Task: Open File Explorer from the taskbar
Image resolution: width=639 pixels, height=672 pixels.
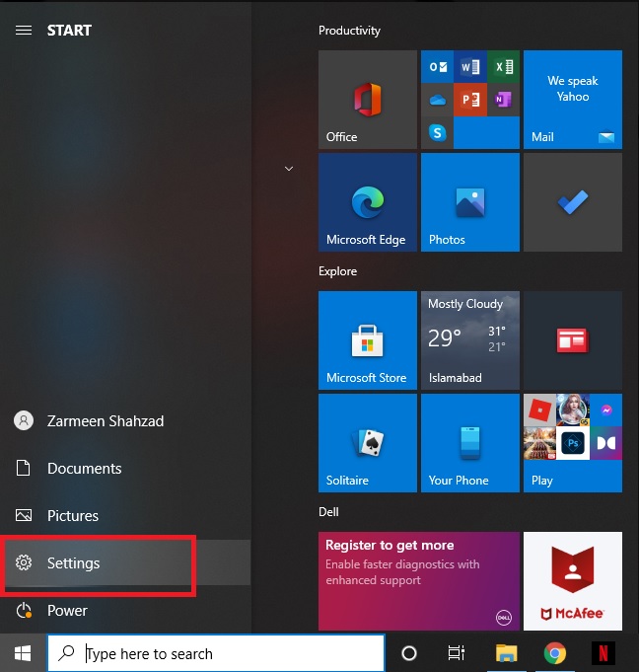Action: point(506,653)
